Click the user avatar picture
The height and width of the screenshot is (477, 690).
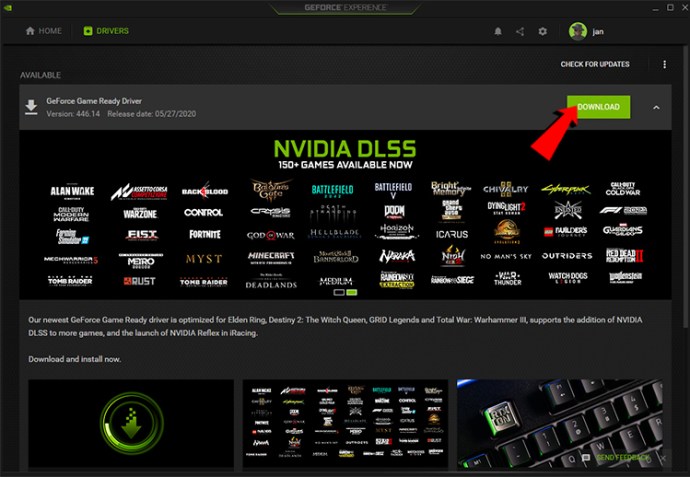(x=577, y=31)
